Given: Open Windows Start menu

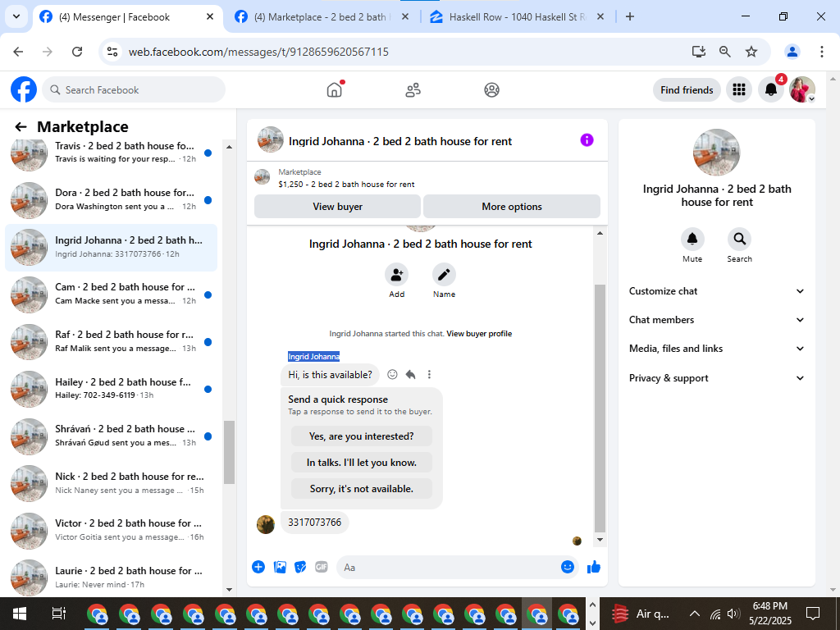Looking at the screenshot, I should (20, 614).
